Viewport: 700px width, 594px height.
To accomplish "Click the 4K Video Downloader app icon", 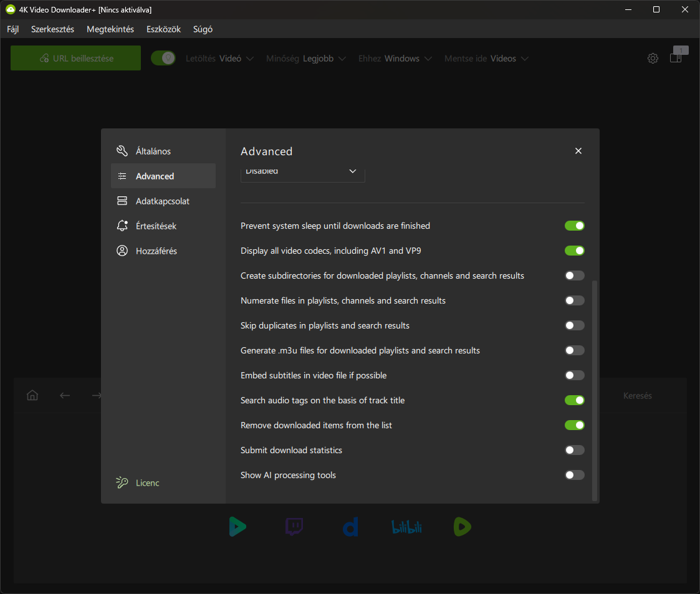I will (x=10, y=9).
